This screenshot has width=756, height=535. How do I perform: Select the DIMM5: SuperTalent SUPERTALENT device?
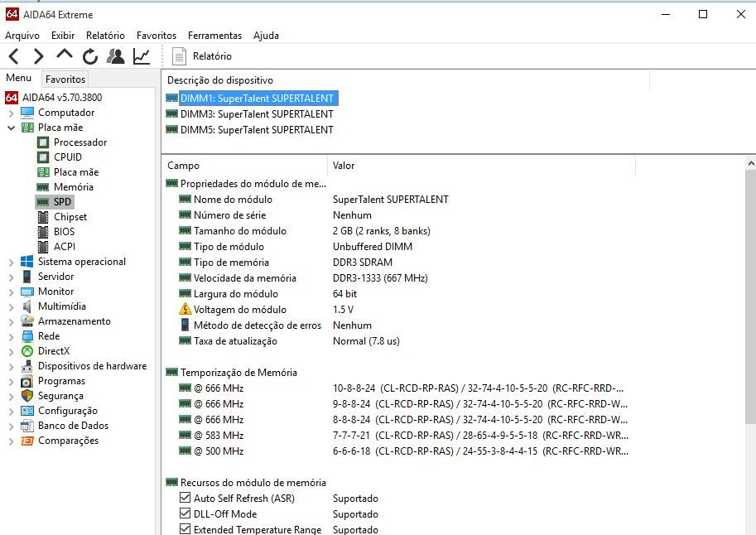pos(257,130)
